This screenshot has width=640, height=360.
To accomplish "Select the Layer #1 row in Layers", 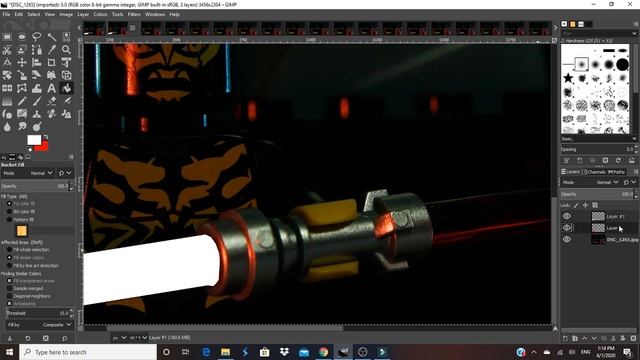I will pos(599,216).
